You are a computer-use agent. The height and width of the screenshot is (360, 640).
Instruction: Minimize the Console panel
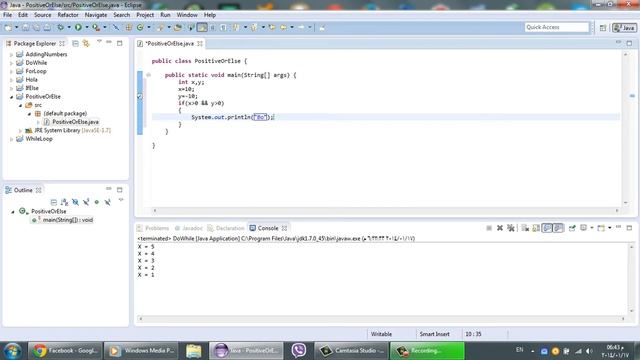(619, 227)
